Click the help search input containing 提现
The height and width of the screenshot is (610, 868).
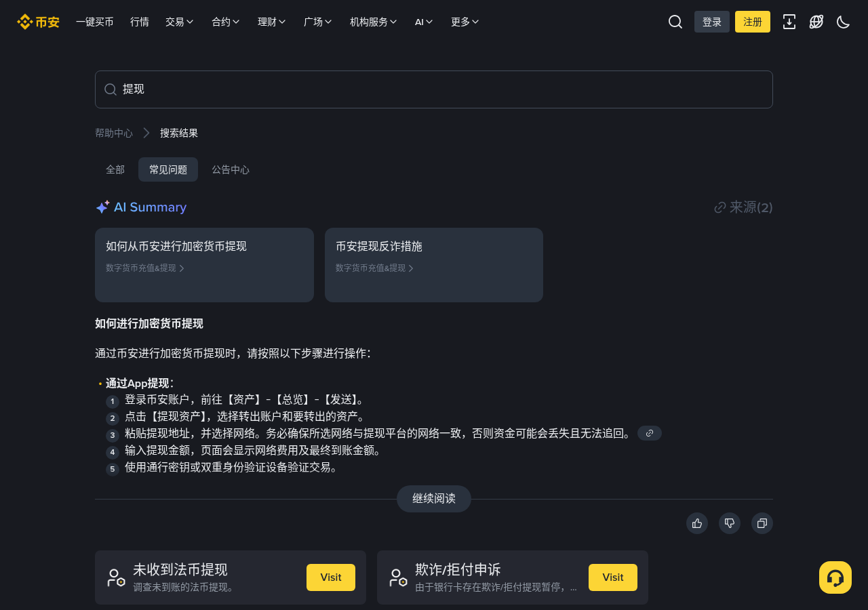(434, 89)
